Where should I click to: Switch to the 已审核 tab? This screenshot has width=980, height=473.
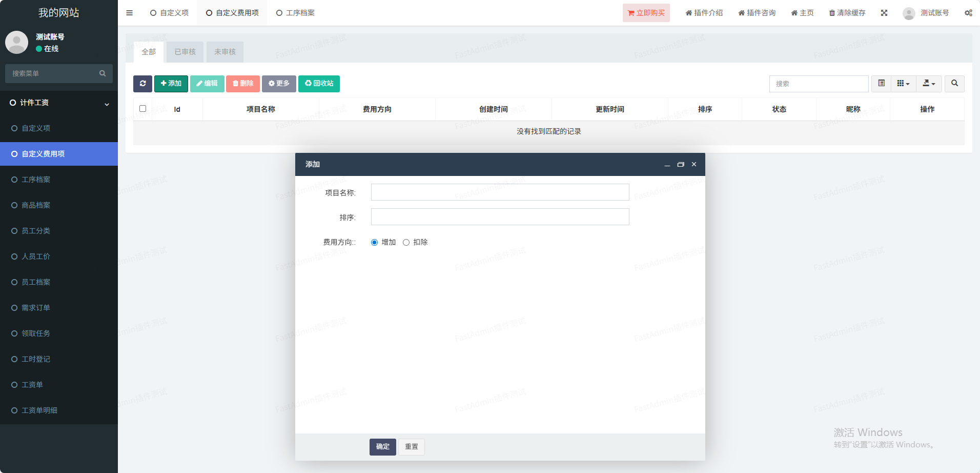[185, 52]
